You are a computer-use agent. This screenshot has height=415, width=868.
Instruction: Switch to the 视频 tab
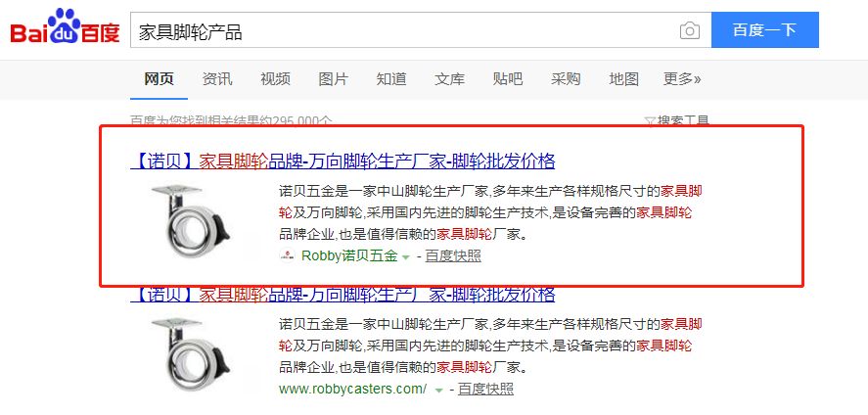[275, 79]
